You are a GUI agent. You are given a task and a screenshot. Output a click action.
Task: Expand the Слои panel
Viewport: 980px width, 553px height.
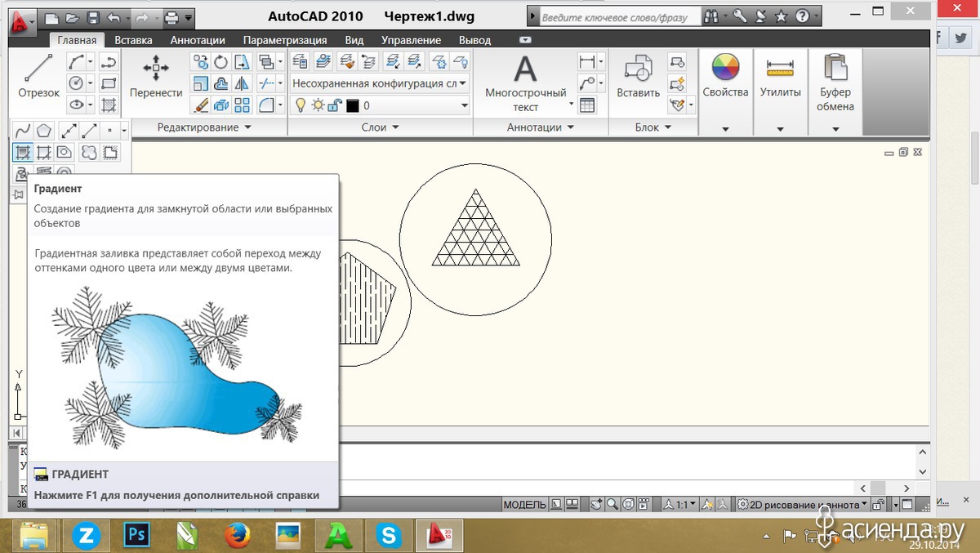pyautogui.click(x=380, y=127)
